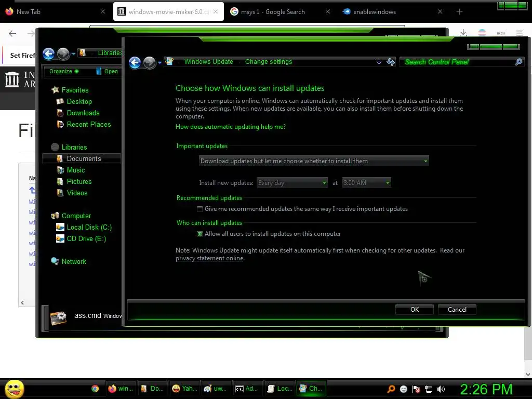
Task: Open the volume speaker tray icon
Action: click(441, 389)
